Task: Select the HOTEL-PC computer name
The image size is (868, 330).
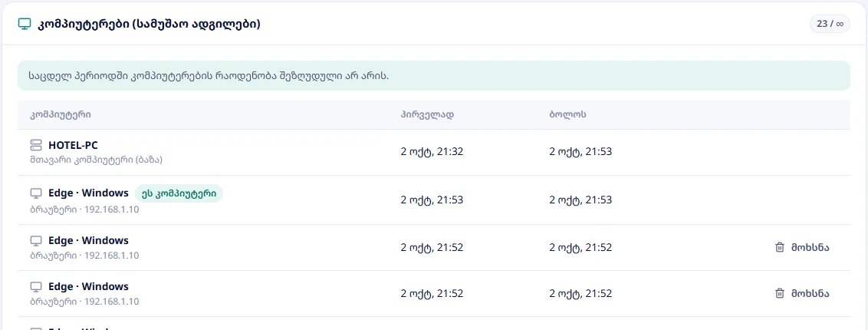Action: [73, 146]
